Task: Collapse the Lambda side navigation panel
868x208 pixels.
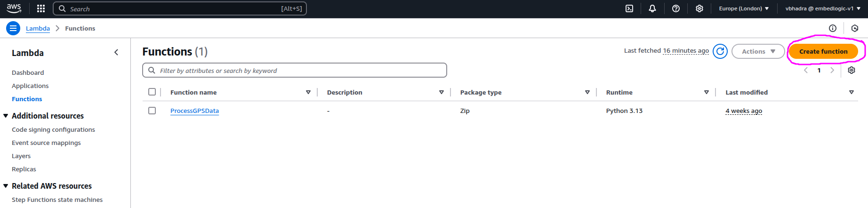Action: tap(116, 53)
